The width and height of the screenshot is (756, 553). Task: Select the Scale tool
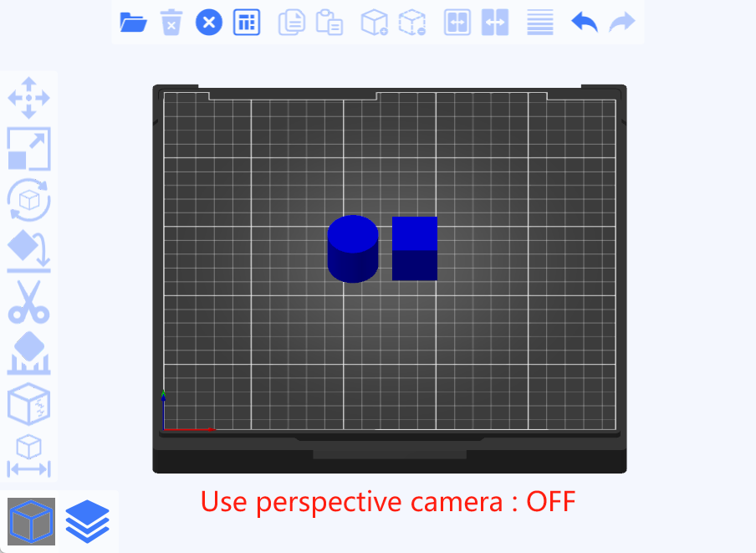click(28, 149)
